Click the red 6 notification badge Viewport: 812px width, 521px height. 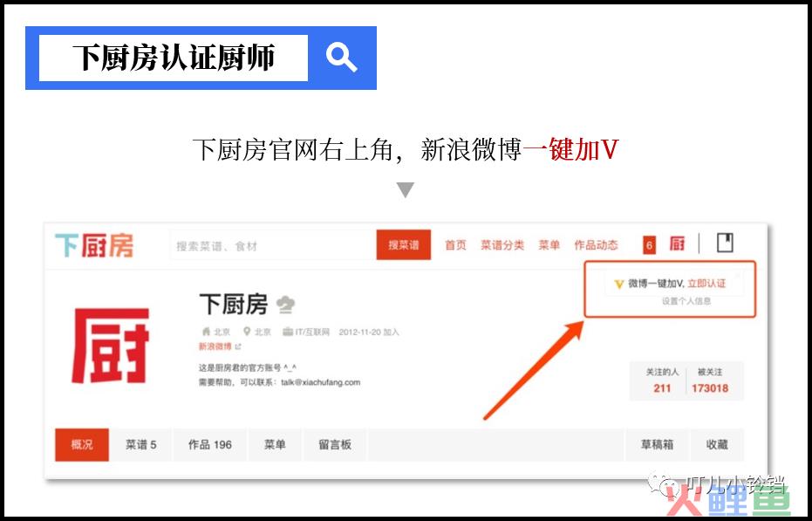point(650,245)
